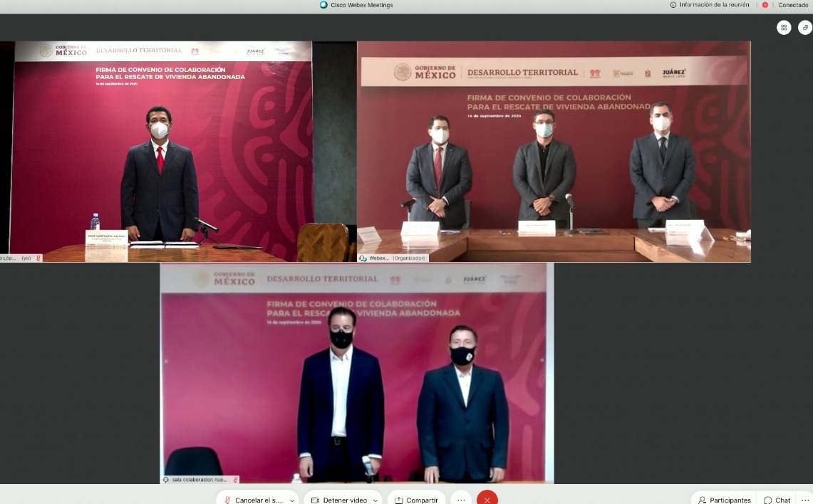The image size is (813, 504).
Task: Open the grid layout view icon
Action: [x=784, y=28]
